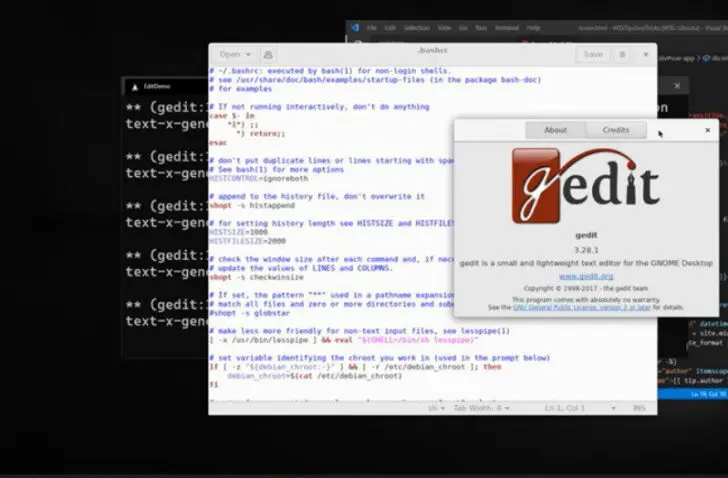Image resolution: width=728 pixels, height=478 pixels.
Task: Click the VS Code status bar line/column indicator
Action: pyautogui.click(x=708, y=394)
